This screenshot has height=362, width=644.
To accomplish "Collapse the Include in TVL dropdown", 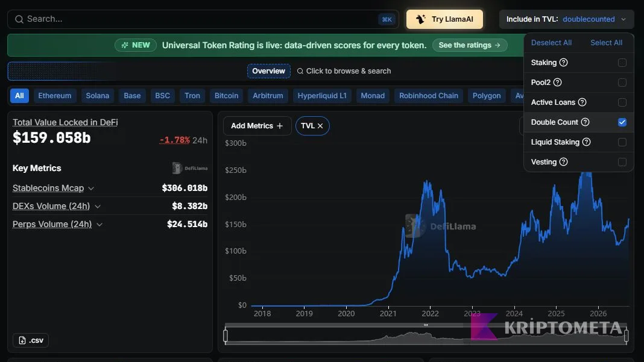I will 567,19.
